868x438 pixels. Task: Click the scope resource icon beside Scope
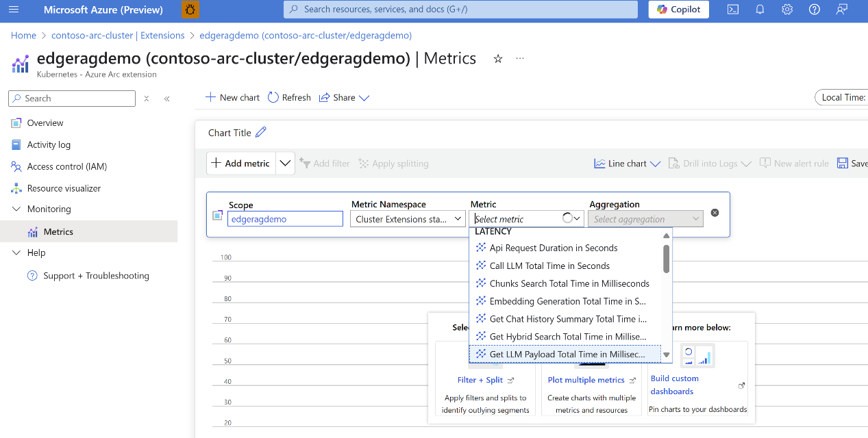coord(218,215)
